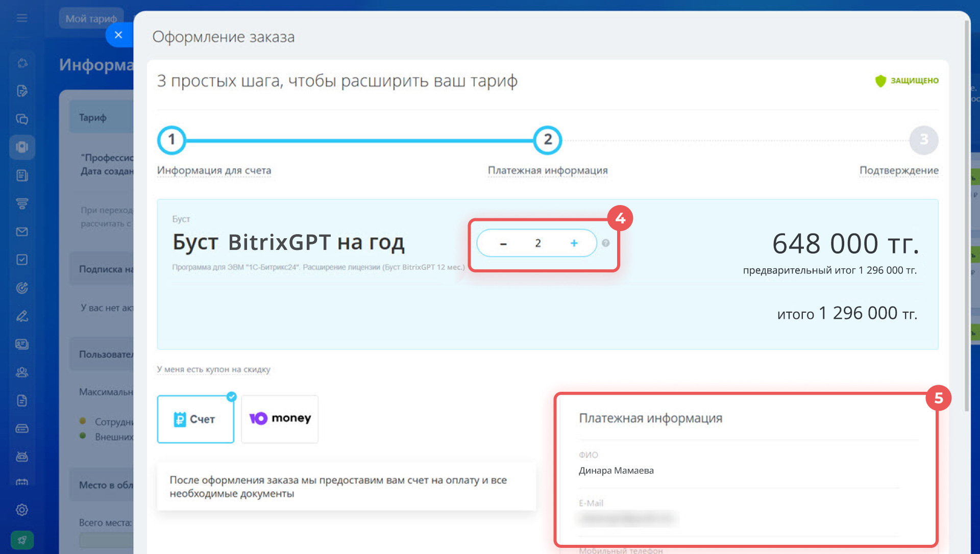Click the green rocket icon
The image size is (980, 554).
22,540
